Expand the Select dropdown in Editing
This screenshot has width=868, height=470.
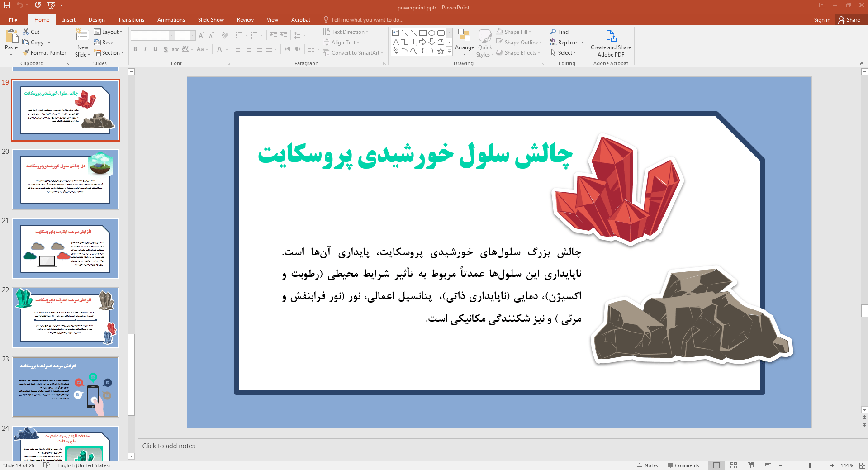[x=564, y=52]
